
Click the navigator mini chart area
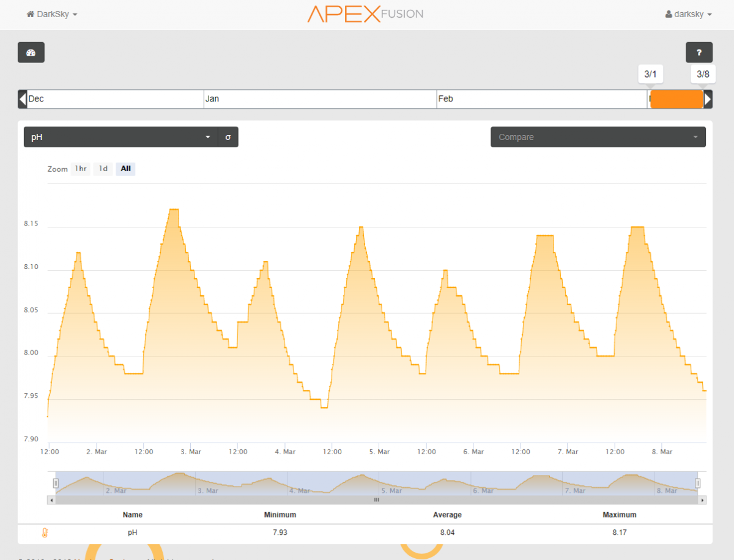click(376, 483)
